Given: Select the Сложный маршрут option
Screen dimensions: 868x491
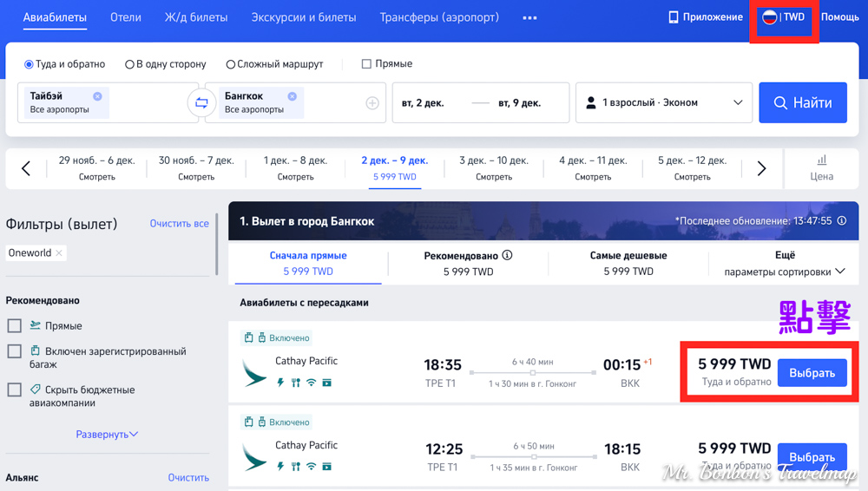Looking at the screenshot, I should pyautogui.click(x=231, y=64).
